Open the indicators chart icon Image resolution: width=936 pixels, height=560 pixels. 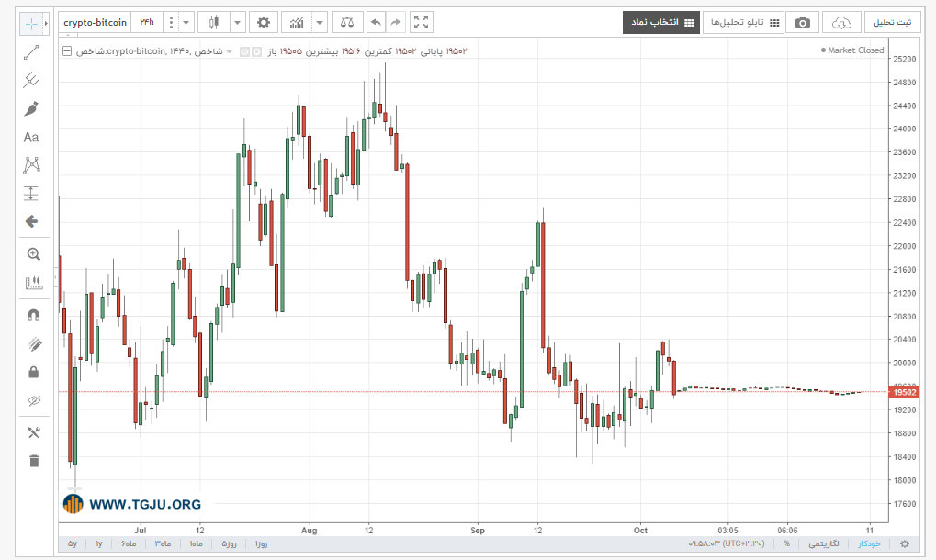[x=297, y=23]
